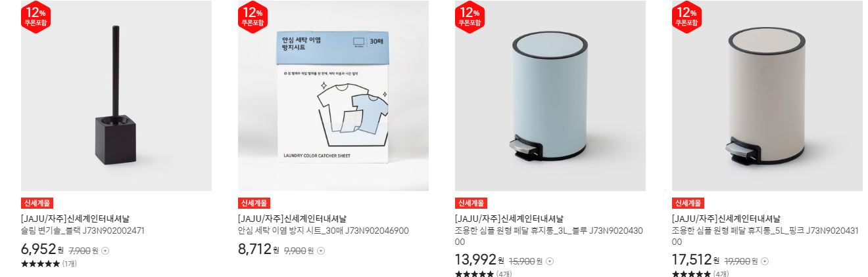The width and height of the screenshot is (868, 277).
Task: Click the 신세계몰 tag under pink trash can
Action: [688, 203]
